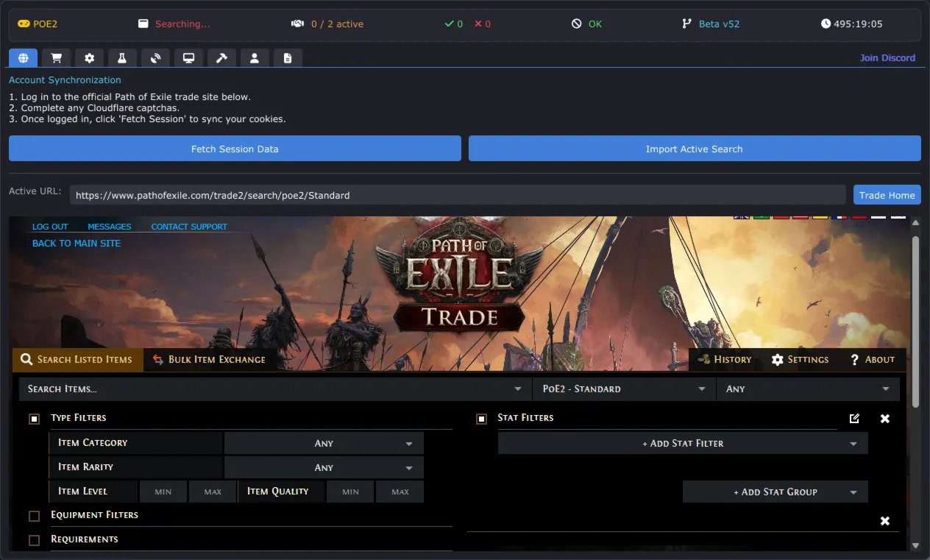Click the LOG OUT link

click(50, 227)
